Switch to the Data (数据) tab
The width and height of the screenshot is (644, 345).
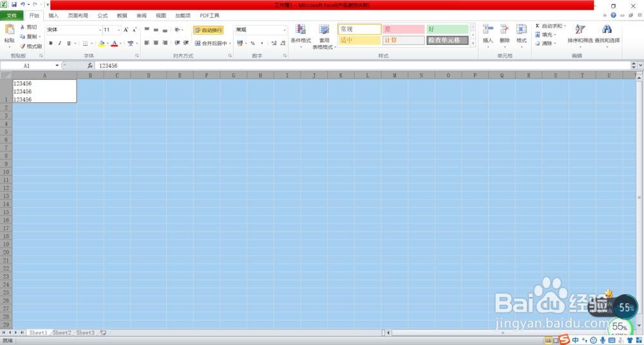(x=122, y=15)
